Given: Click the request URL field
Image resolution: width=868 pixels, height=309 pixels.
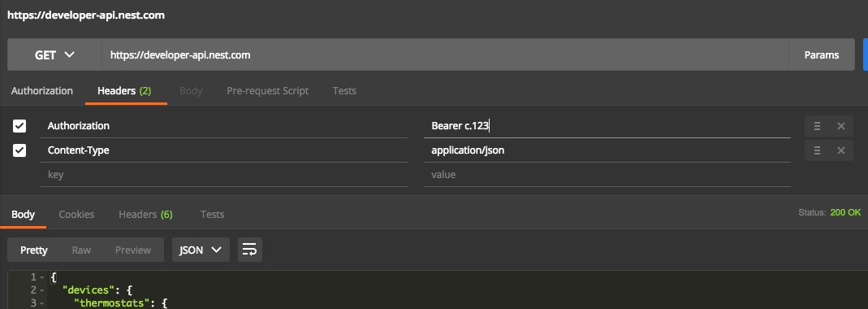Looking at the screenshot, I should (x=445, y=55).
